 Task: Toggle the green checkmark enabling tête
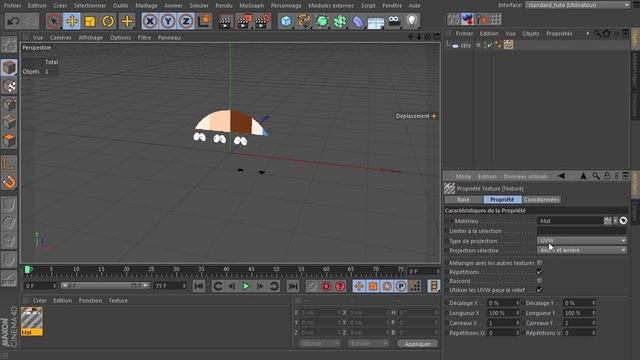pyautogui.click(x=489, y=45)
